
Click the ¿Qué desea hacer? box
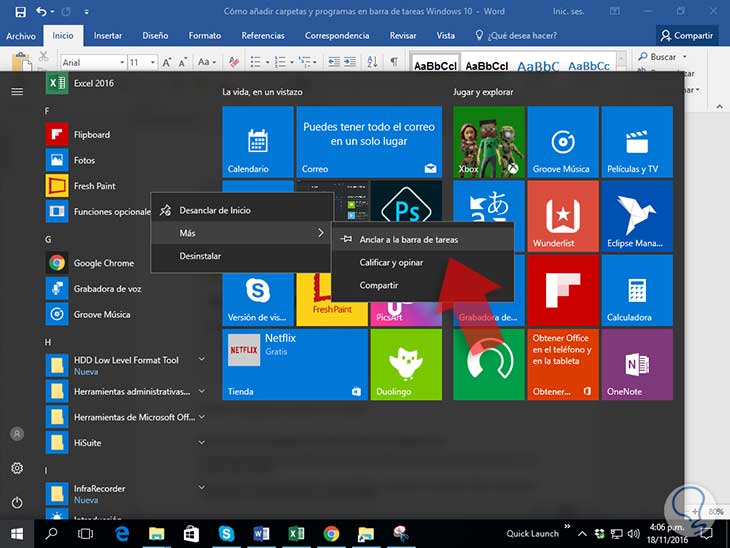(516, 36)
